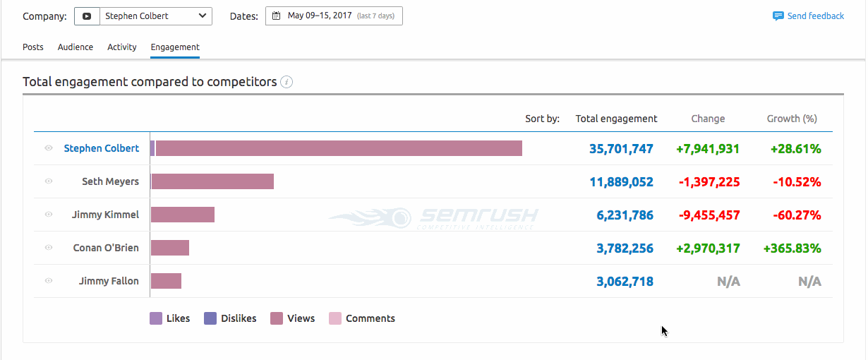Viewport: 868px width, 360px height.
Task: Click the info icon beside section title
Action: [287, 82]
